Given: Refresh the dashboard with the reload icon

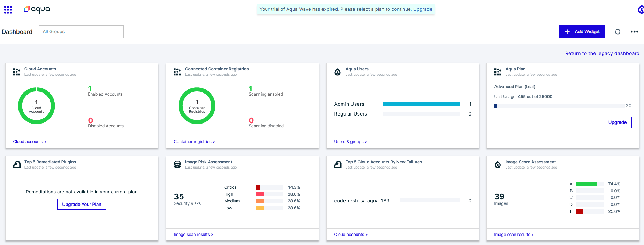Looking at the screenshot, I should pos(618,32).
